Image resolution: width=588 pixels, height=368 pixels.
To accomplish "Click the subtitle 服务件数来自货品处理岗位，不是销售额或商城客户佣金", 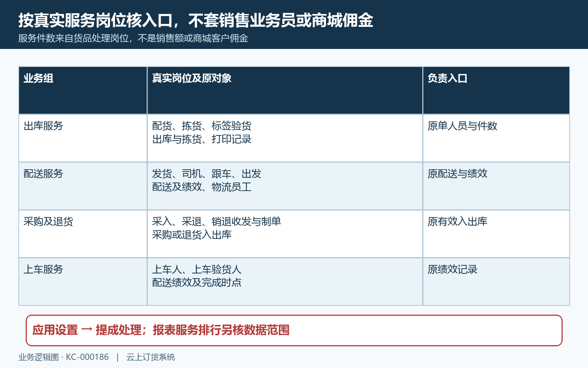I will click(x=133, y=38).
